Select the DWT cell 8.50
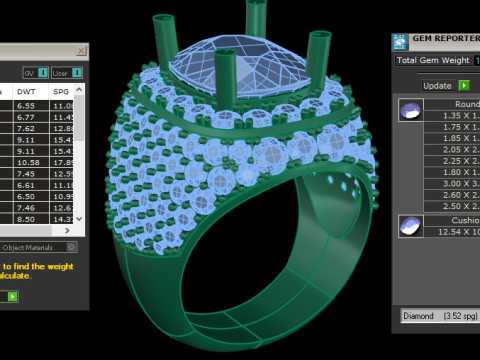This screenshot has height=360, width=480. pyautogui.click(x=31, y=219)
